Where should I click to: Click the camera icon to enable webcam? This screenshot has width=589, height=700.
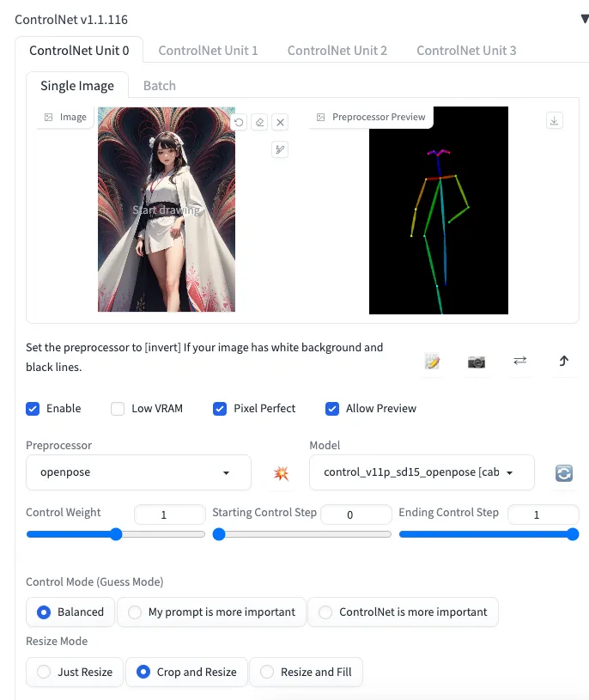coord(477,361)
